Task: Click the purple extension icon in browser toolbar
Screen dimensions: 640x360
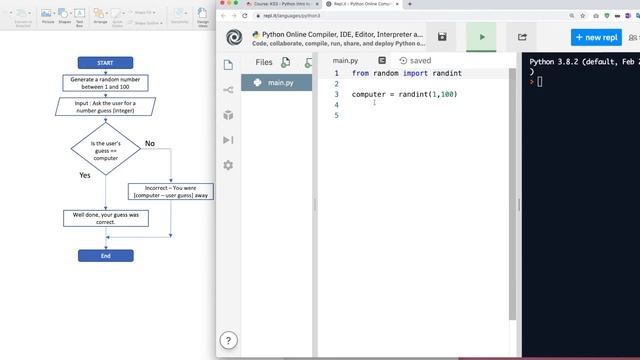Action: pyautogui.click(x=628, y=16)
